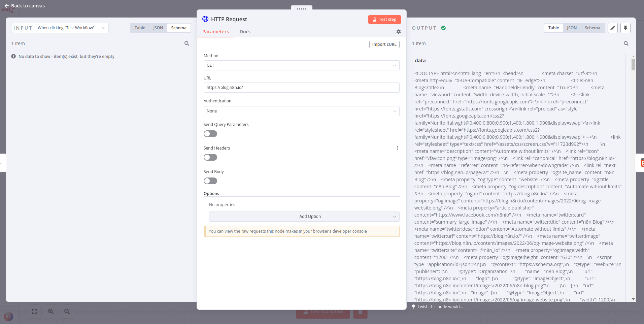Pin the output data

(625, 28)
